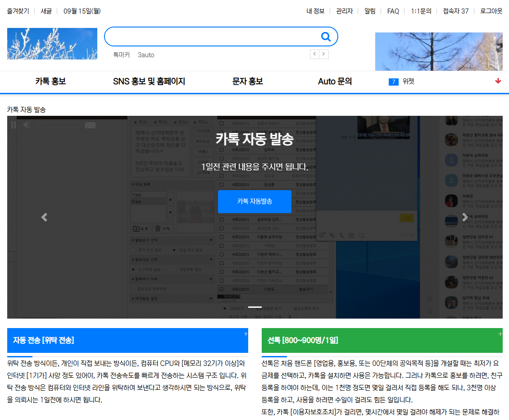Click the search magnifier icon
509x420 pixels.
326,37
